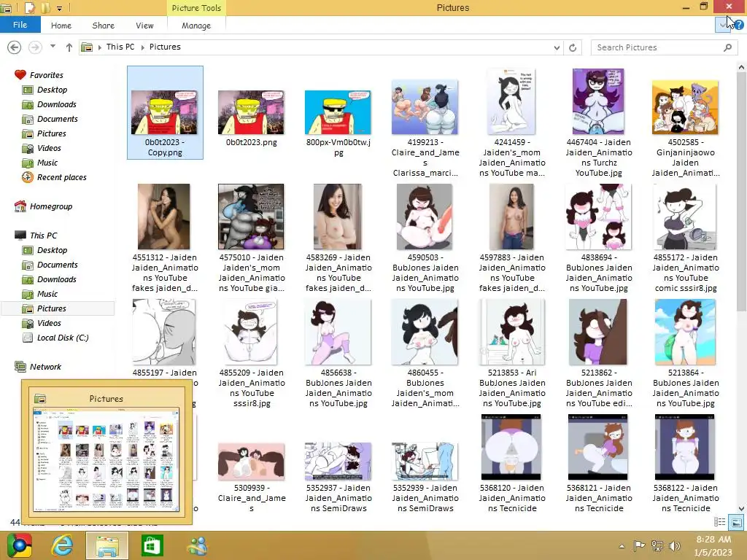Open the two-people messenger taskbar icon
This screenshot has width=747, height=560.
pos(197,545)
